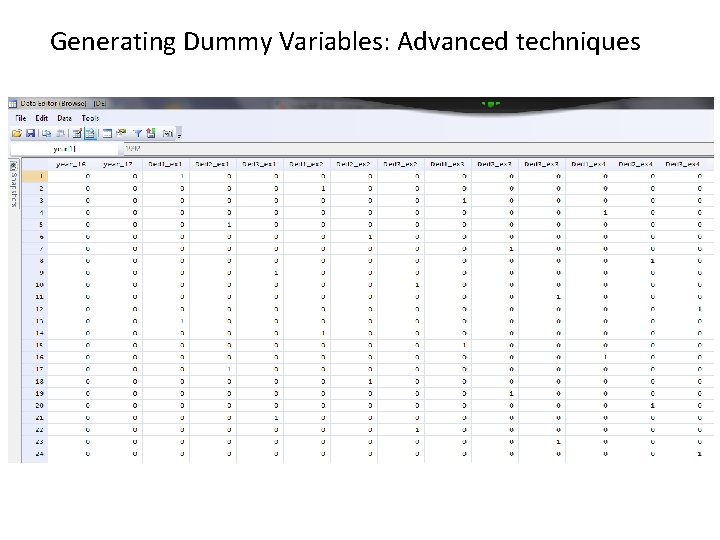The height and width of the screenshot is (540, 720).
Task: Switch to Edit mode via toolbar icon
Action: coord(77,134)
